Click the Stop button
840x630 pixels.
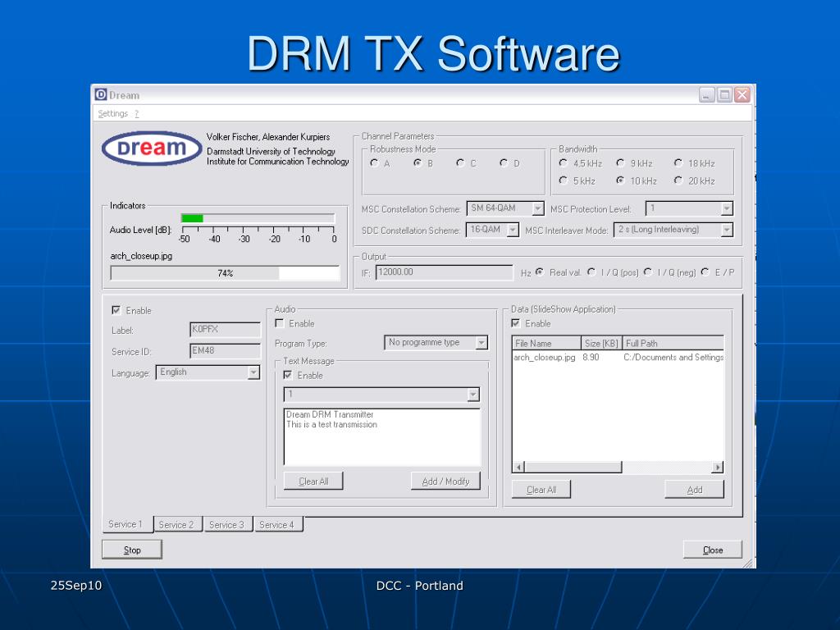tap(132, 550)
